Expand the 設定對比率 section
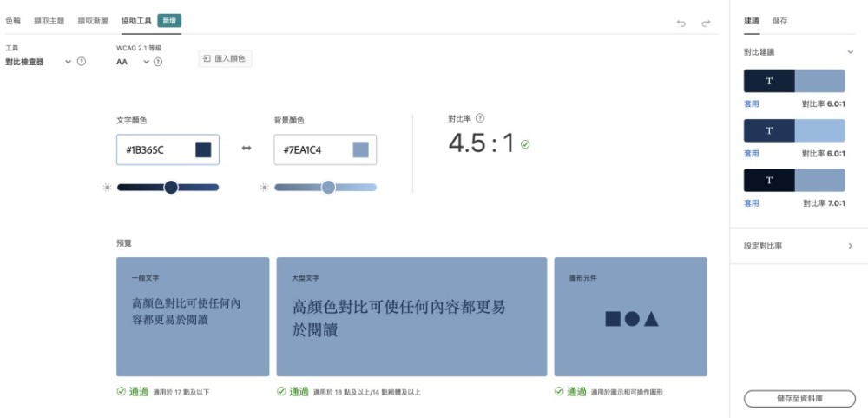Image resolution: width=868 pixels, height=418 pixels. [x=850, y=246]
